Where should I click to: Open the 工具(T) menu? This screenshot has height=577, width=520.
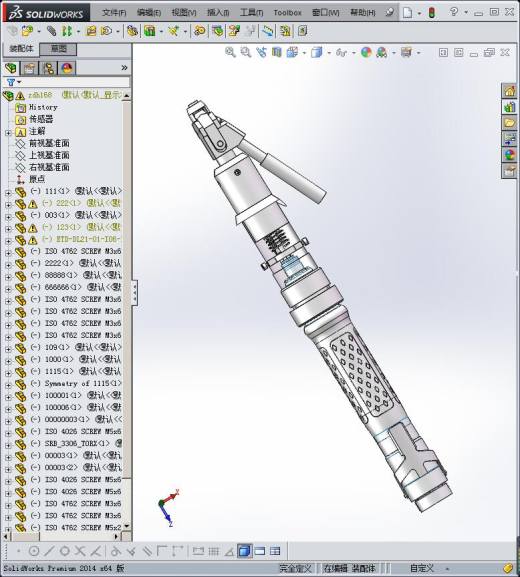point(252,13)
